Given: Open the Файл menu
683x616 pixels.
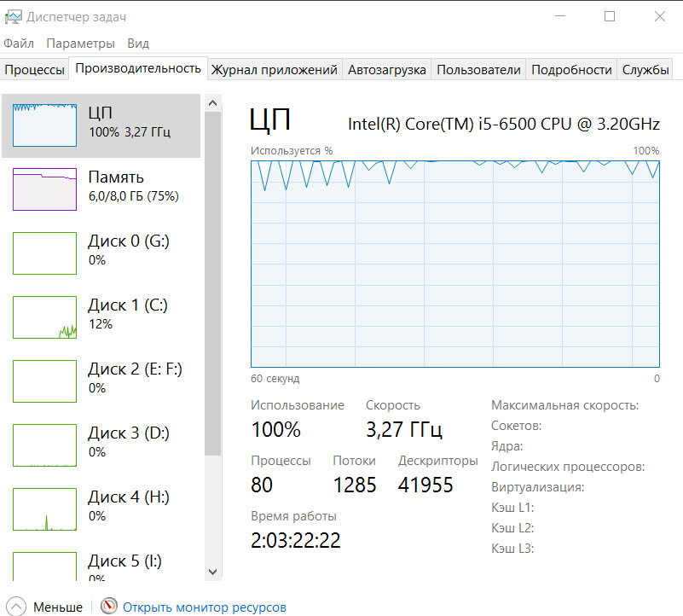Looking at the screenshot, I should click(x=19, y=44).
